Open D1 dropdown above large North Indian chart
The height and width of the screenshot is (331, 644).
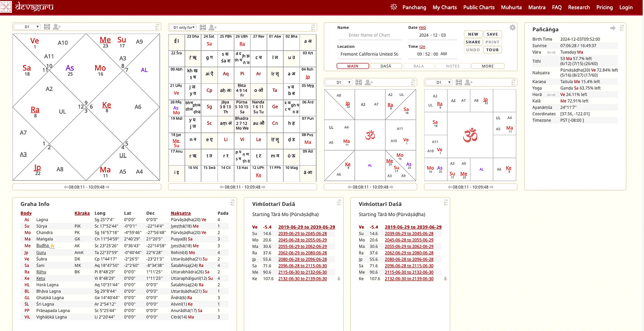27,27
